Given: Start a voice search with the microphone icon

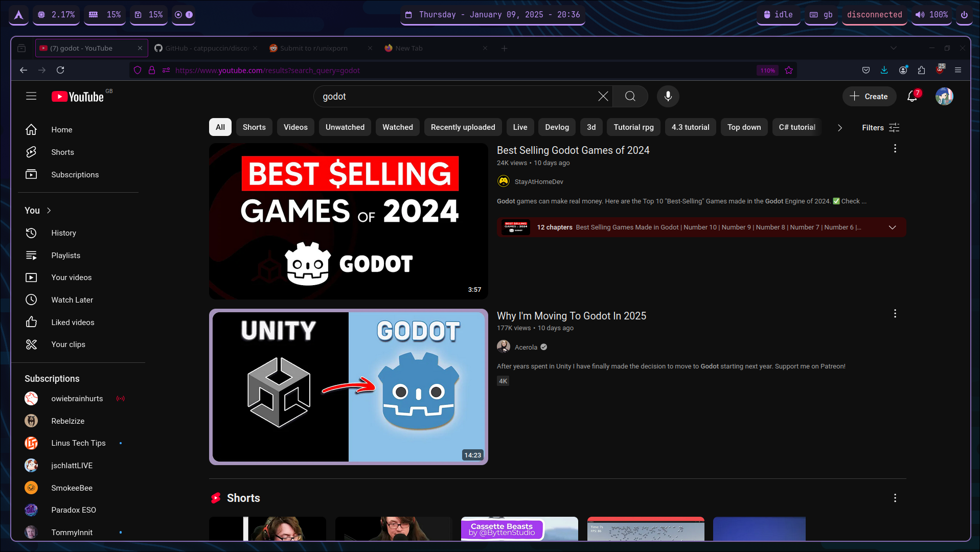Looking at the screenshot, I should pos(668,96).
